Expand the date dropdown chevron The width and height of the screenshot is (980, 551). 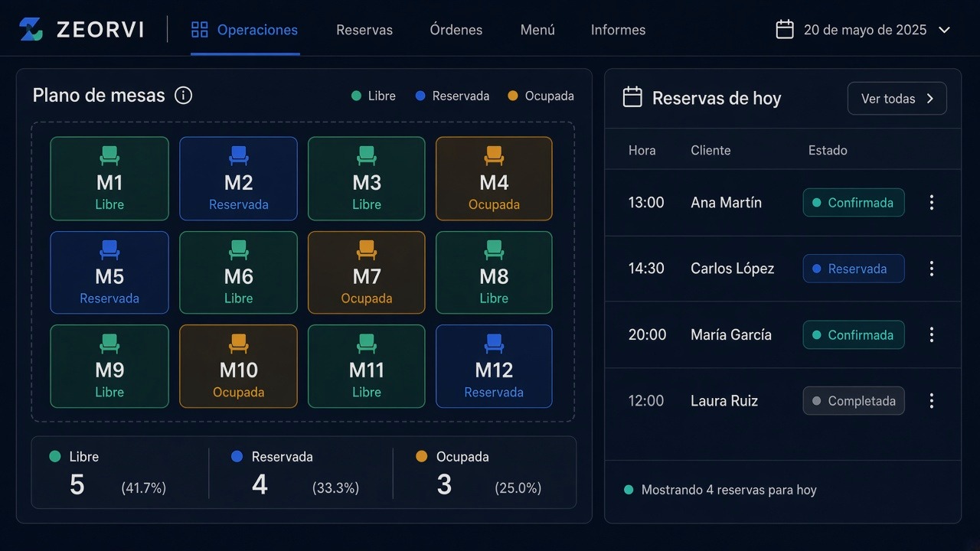944,30
